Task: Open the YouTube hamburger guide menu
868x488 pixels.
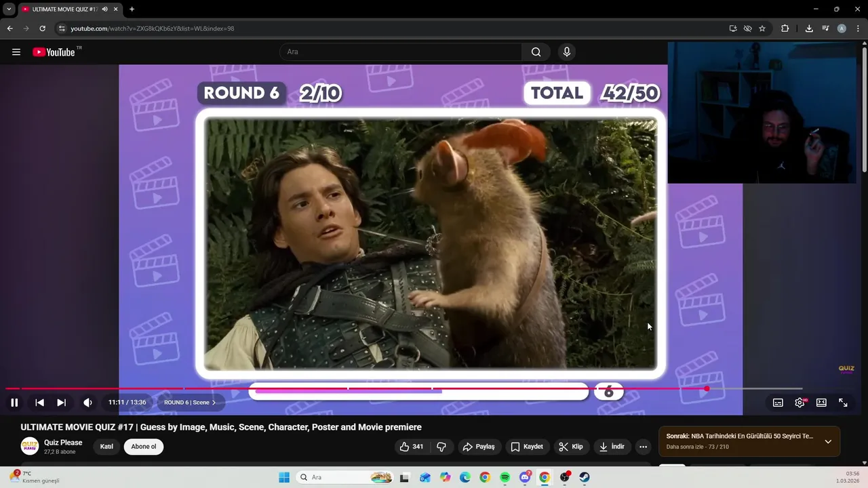Action: coord(16,52)
